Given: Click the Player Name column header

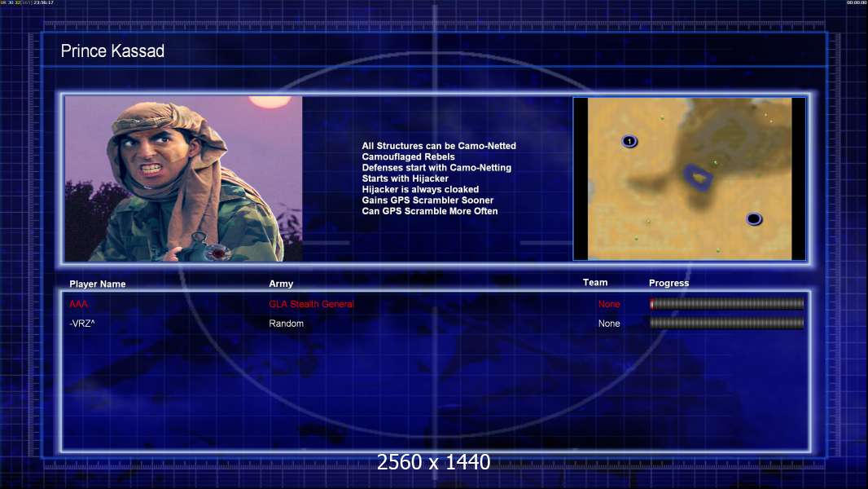Looking at the screenshot, I should (98, 284).
